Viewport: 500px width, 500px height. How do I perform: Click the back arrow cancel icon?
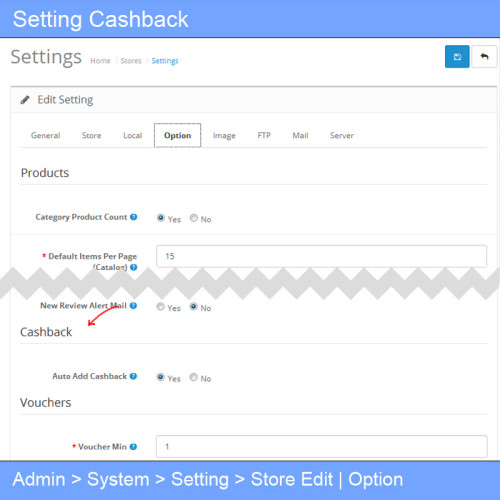[484, 57]
